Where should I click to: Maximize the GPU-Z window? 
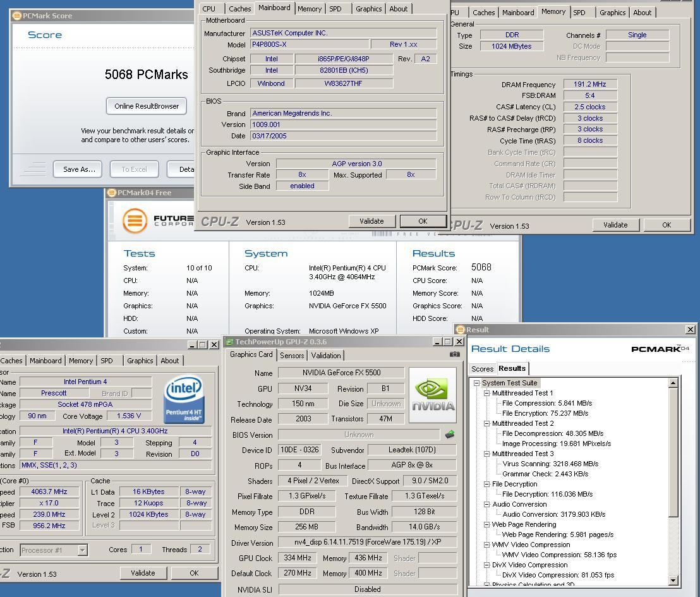(448, 342)
